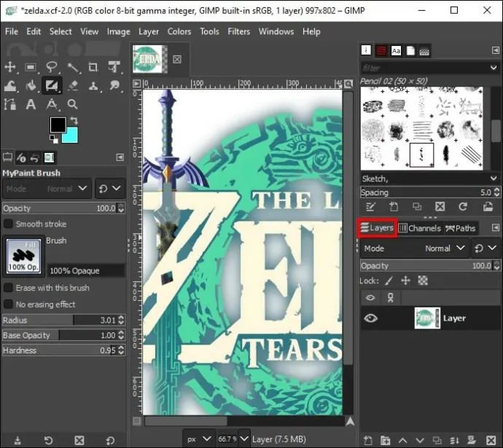This screenshot has width=503, height=448.
Task: Click the black foreground color swatch
Action: [58, 125]
